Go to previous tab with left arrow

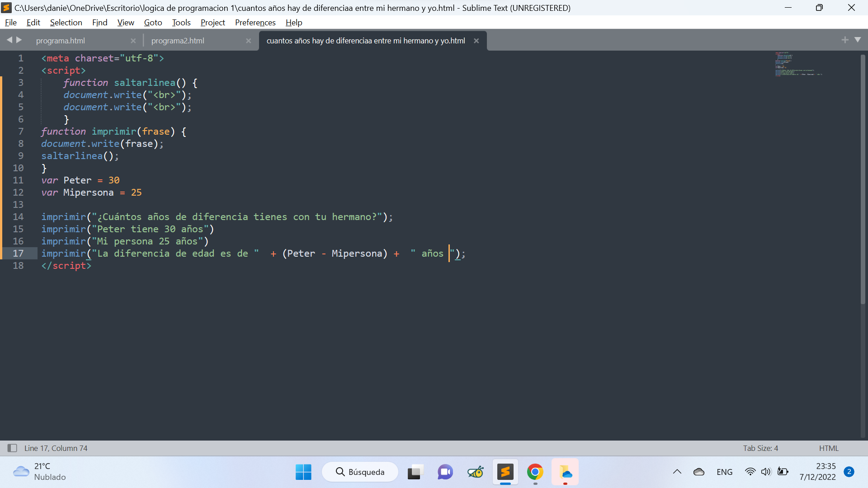pos(9,40)
